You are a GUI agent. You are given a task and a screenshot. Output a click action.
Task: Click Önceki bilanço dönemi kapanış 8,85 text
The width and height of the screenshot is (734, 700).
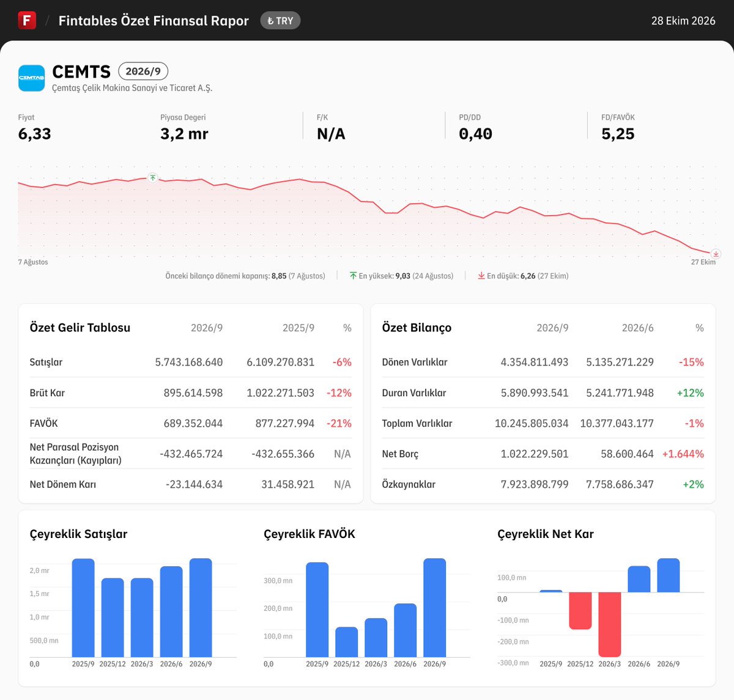click(x=245, y=276)
